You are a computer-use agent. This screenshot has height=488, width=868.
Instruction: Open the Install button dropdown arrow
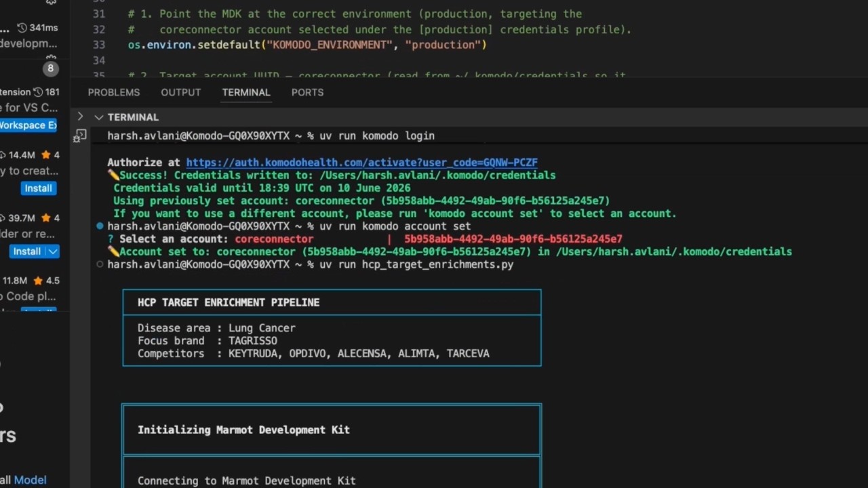(x=52, y=251)
